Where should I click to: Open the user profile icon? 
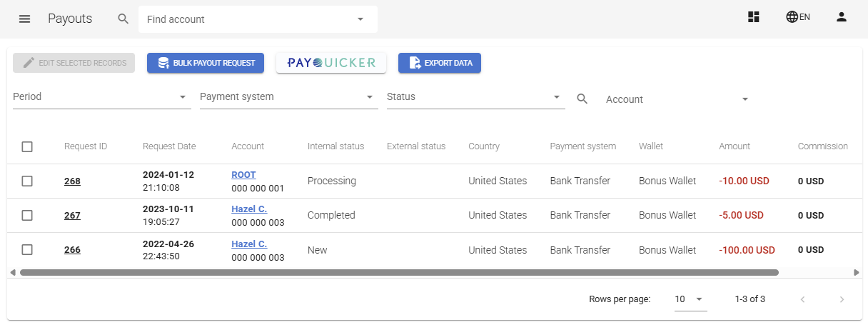[x=841, y=17]
